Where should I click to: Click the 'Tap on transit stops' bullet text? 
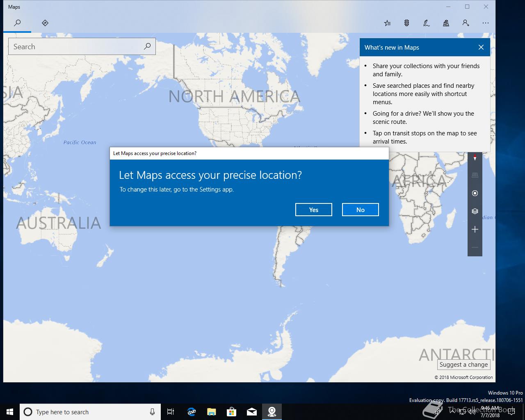pyautogui.click(x=425, y=137)
